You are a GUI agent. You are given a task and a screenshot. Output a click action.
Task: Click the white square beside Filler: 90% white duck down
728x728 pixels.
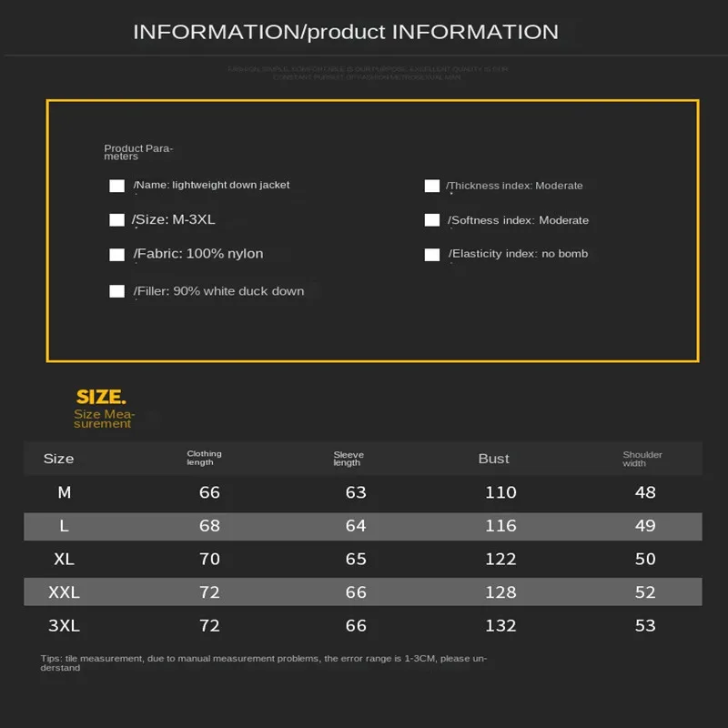[x=116, y=291]
